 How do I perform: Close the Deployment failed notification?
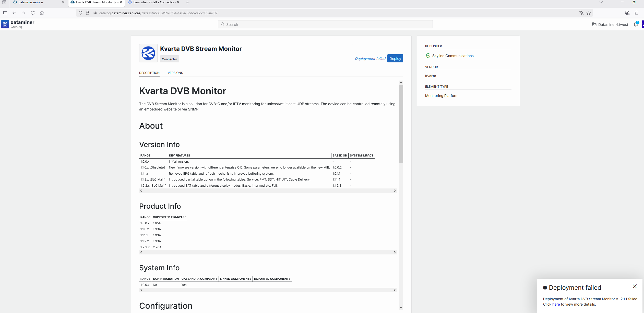tap(635, 286)
